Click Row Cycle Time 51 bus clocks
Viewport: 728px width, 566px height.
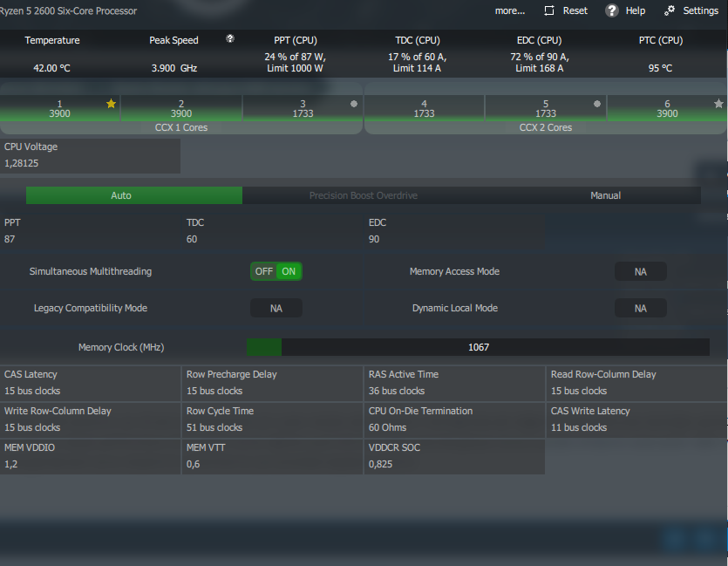[214, 427]
